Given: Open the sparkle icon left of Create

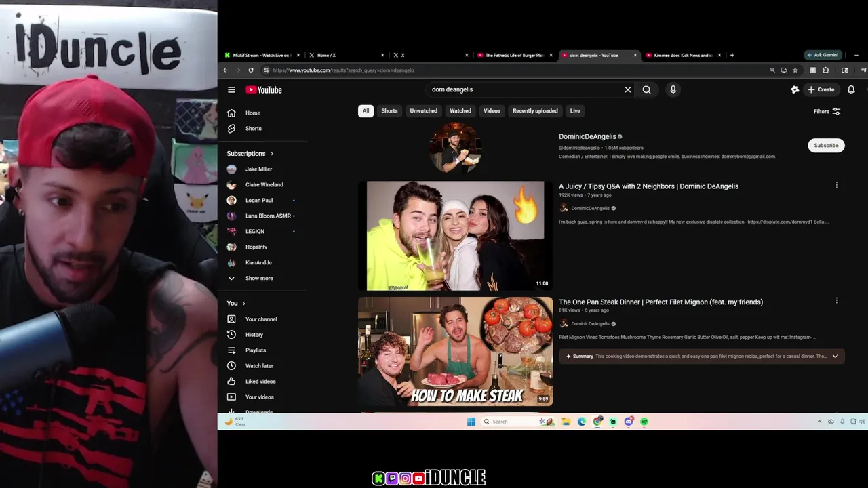Looking at the screenshot, I should [x=795, y=89].
